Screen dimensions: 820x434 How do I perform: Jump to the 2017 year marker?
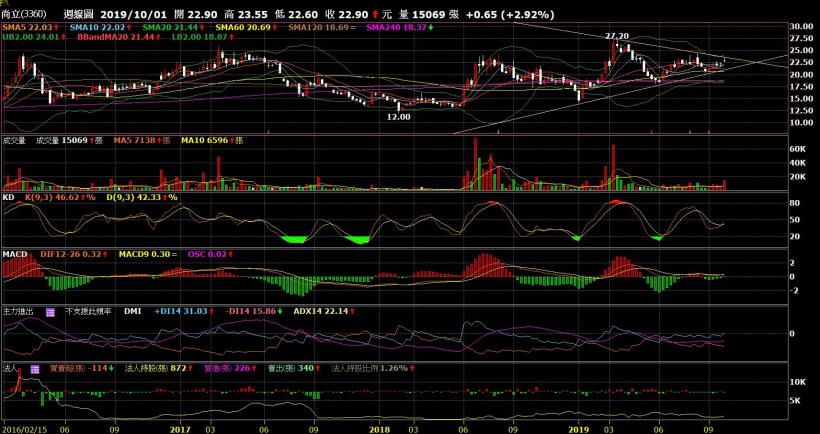[x=180, y=428]
